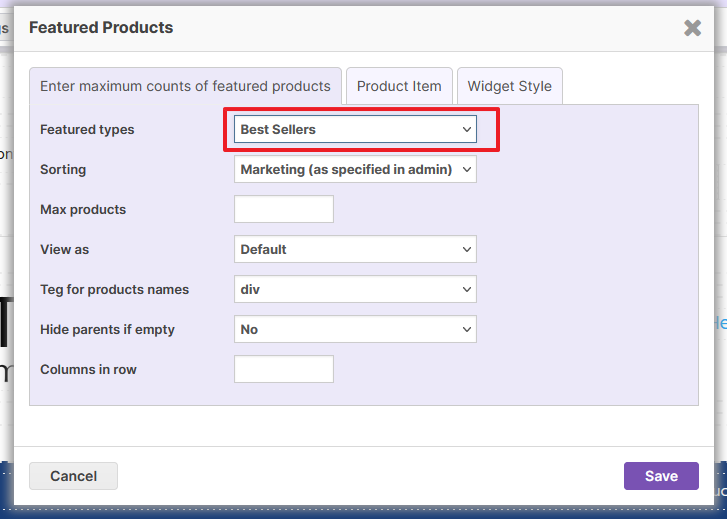
Task: Open the Featured types dropdown showing Best Sellers
Action: point(355,129)
